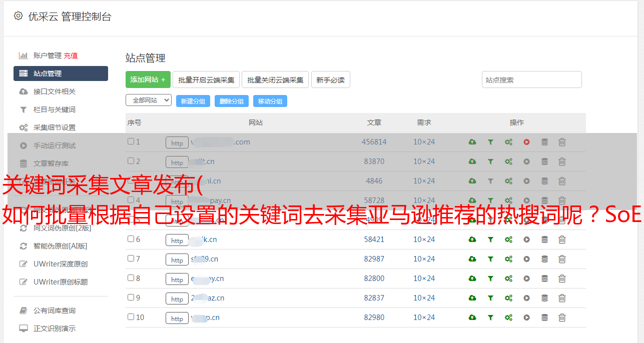
Task: Tick the checkbox for site row 7
Action: (131, 258)
